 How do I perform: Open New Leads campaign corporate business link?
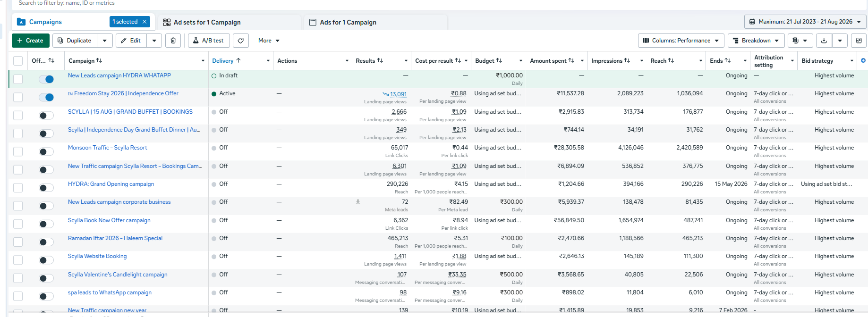119,202
